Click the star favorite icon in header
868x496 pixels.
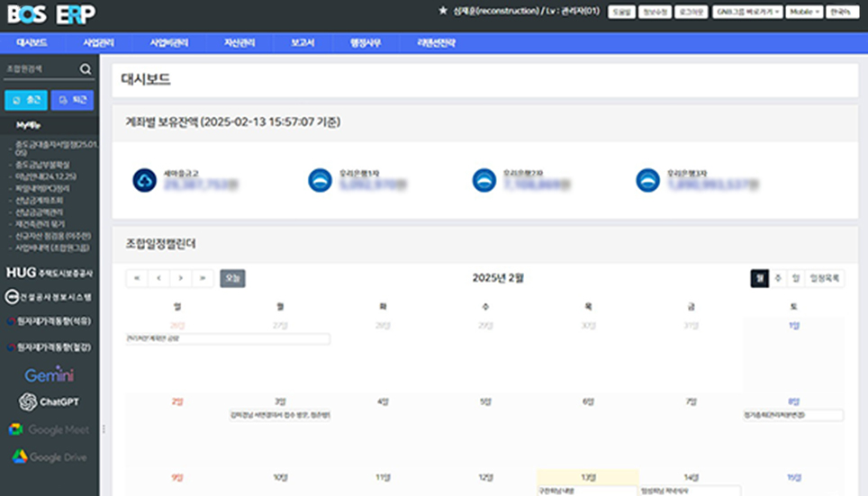coord(442,12)
